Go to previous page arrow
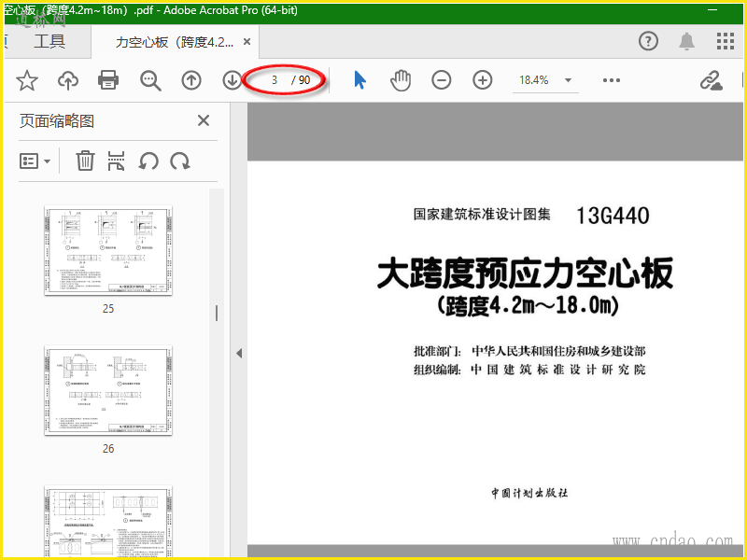 coord(191,80)
